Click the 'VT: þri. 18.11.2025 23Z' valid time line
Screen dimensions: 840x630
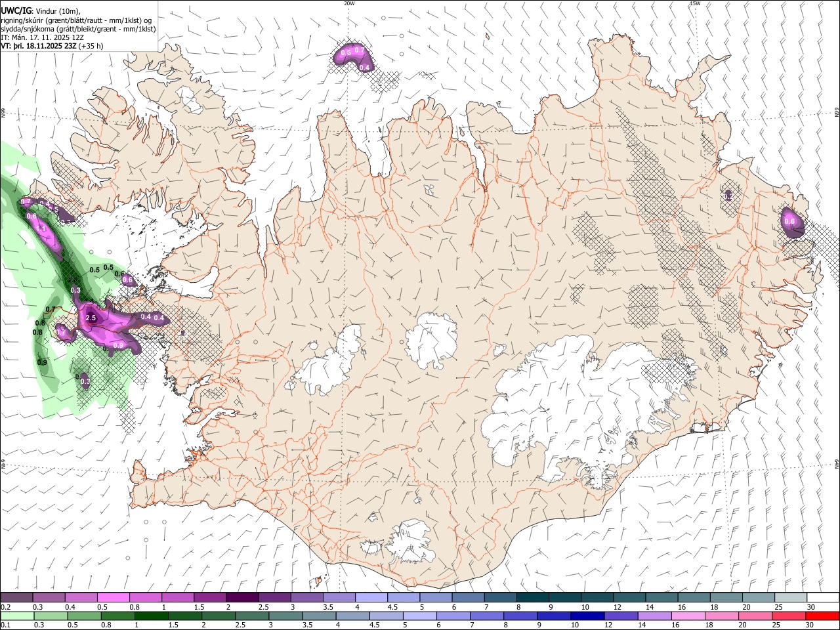tap(39, 47)
